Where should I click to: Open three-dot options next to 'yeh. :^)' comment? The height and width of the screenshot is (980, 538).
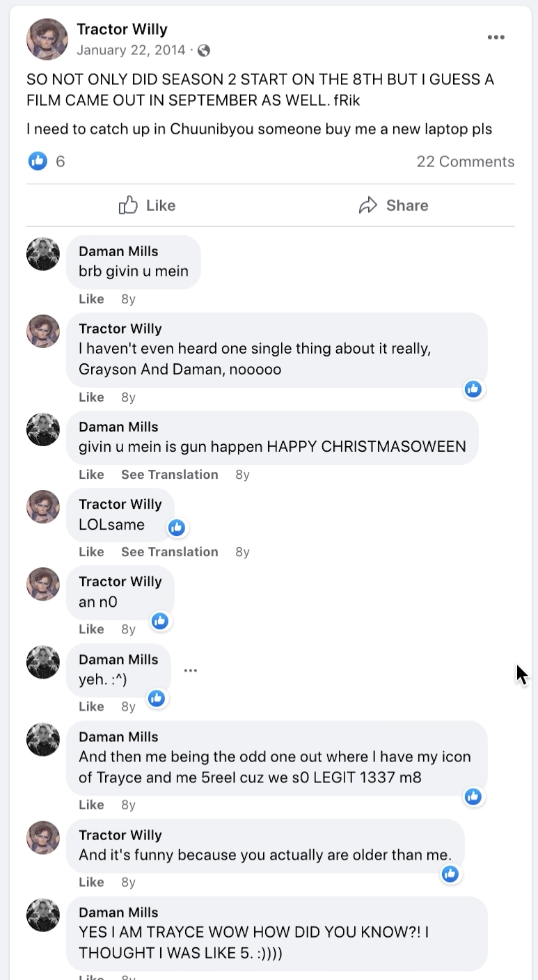pos(191,670)
